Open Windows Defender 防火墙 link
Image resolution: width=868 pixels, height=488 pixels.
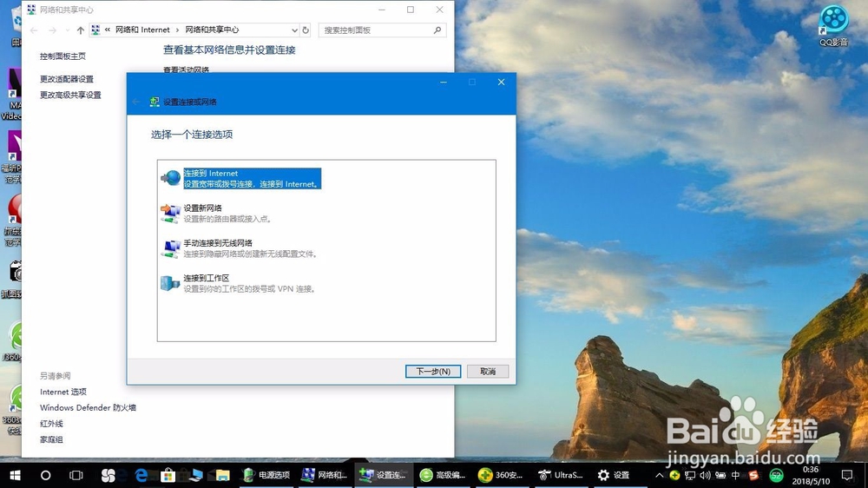pos(88,408)
